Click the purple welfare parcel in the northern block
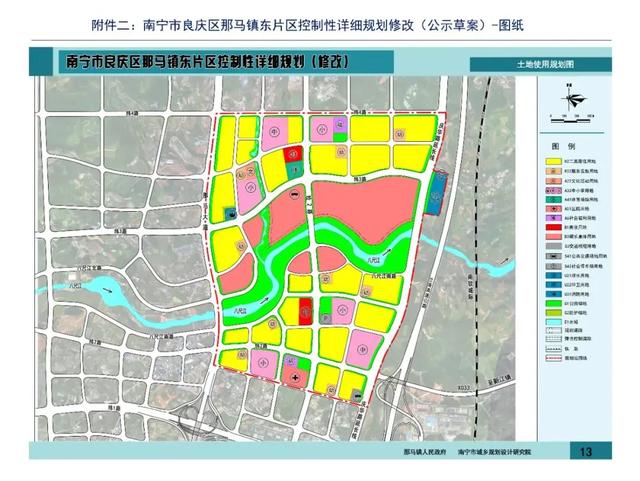Viewport: 640px width, 481px height. 340,124
